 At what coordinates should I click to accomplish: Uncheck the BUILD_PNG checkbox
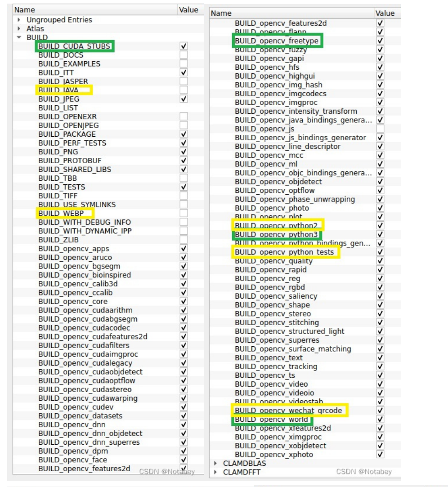coord(184,152)
